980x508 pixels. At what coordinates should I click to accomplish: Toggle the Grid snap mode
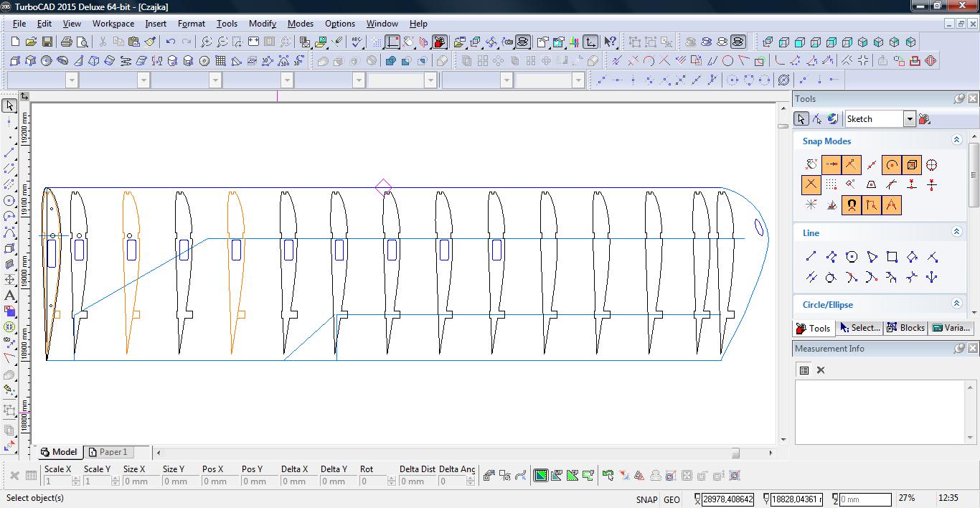pos(831,185)
